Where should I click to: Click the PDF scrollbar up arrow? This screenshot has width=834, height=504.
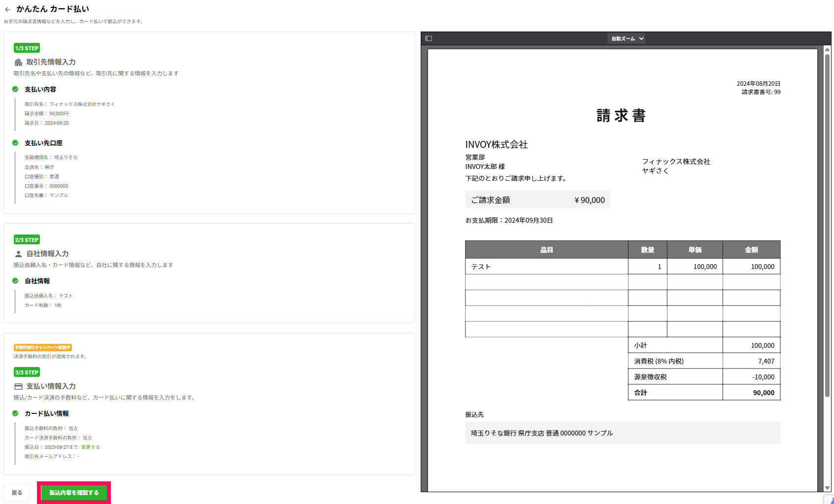point(827,49)
